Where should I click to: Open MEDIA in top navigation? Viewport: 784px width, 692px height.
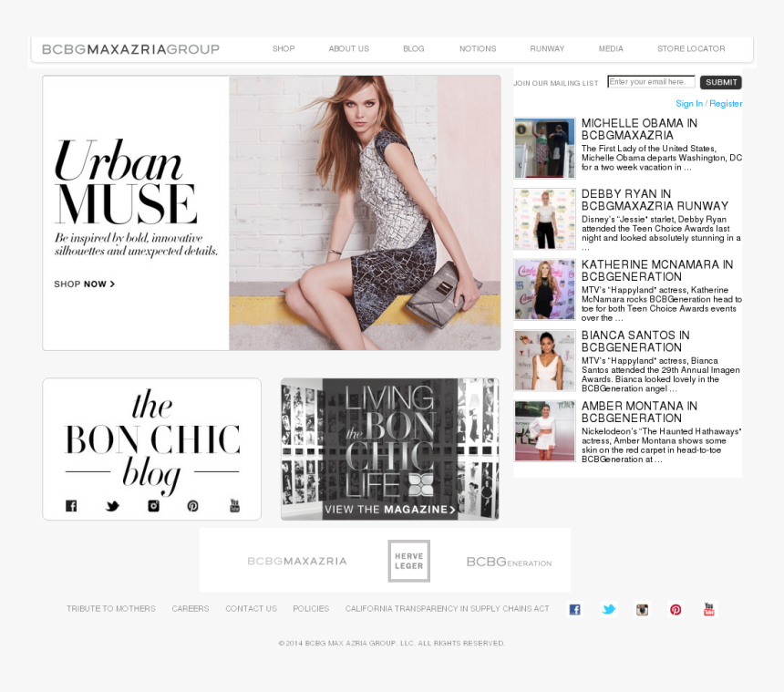point(611,48)
